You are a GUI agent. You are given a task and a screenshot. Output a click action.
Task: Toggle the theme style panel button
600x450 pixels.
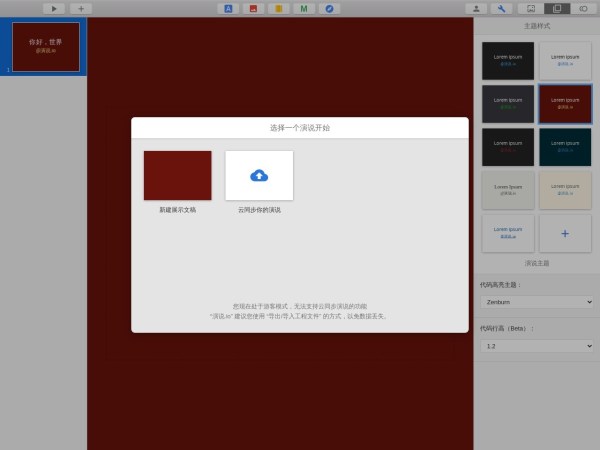click(558, 8)
